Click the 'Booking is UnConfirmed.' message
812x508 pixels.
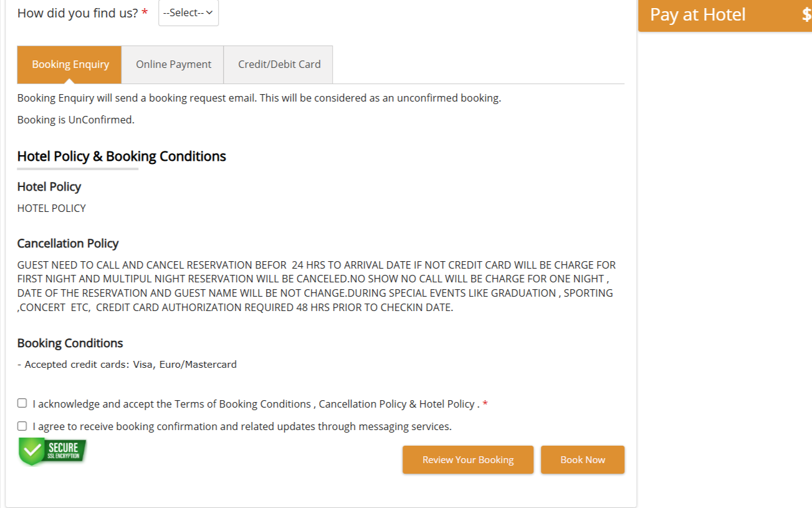pyautogui.click(x=76, y=120)
